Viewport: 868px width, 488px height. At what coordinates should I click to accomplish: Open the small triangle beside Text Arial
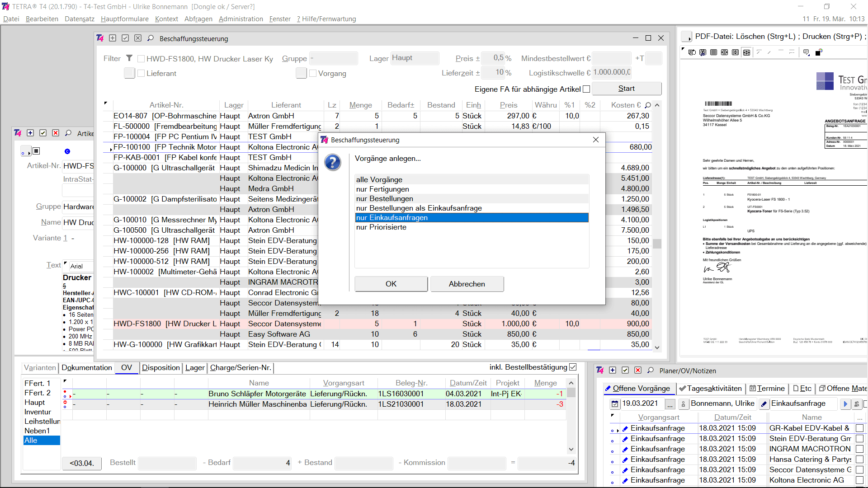[x=66, y=263]
